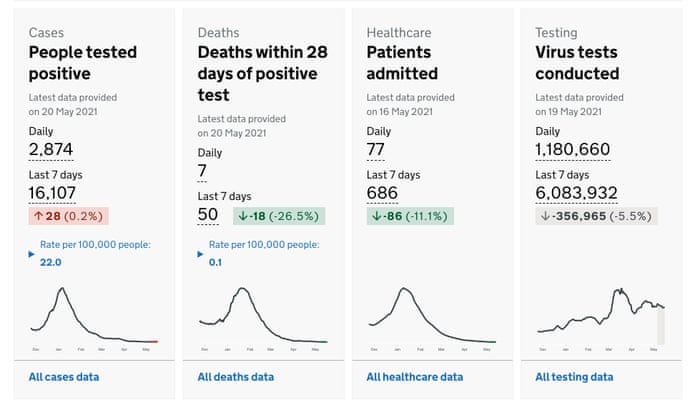Select daily patients admitted figure 77

click(x=376, y=150)
